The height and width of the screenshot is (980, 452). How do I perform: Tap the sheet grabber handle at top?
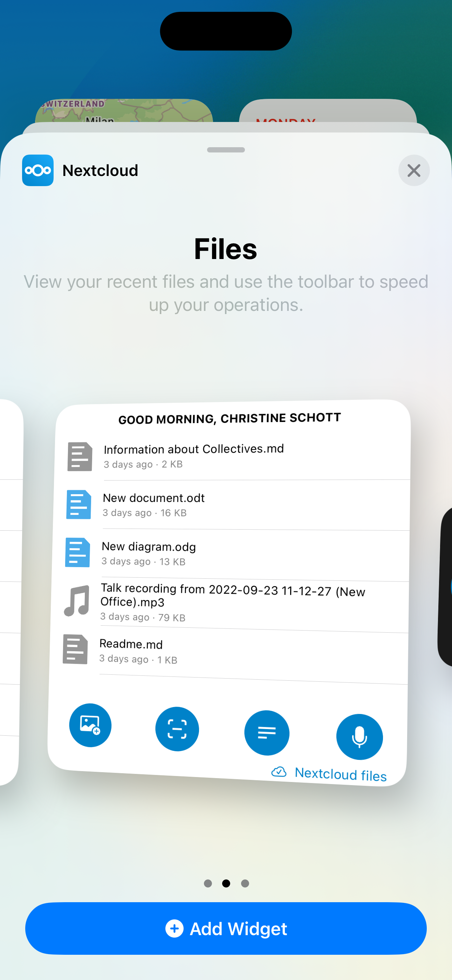coord(226,150)
